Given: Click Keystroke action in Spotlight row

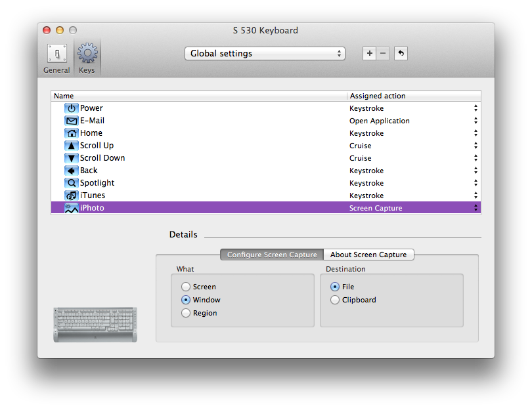Looking at the screenshot, I should (366, 183).
